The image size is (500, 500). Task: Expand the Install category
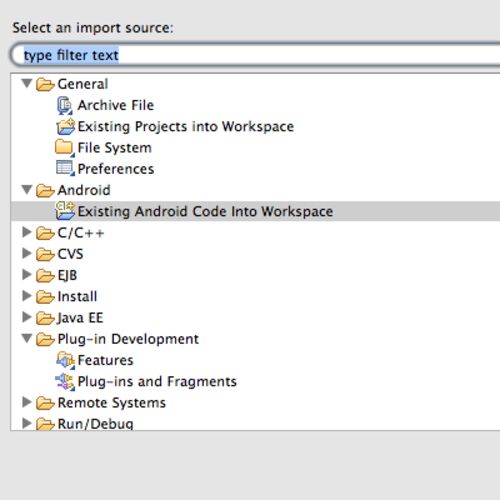[x=27, y=296]
